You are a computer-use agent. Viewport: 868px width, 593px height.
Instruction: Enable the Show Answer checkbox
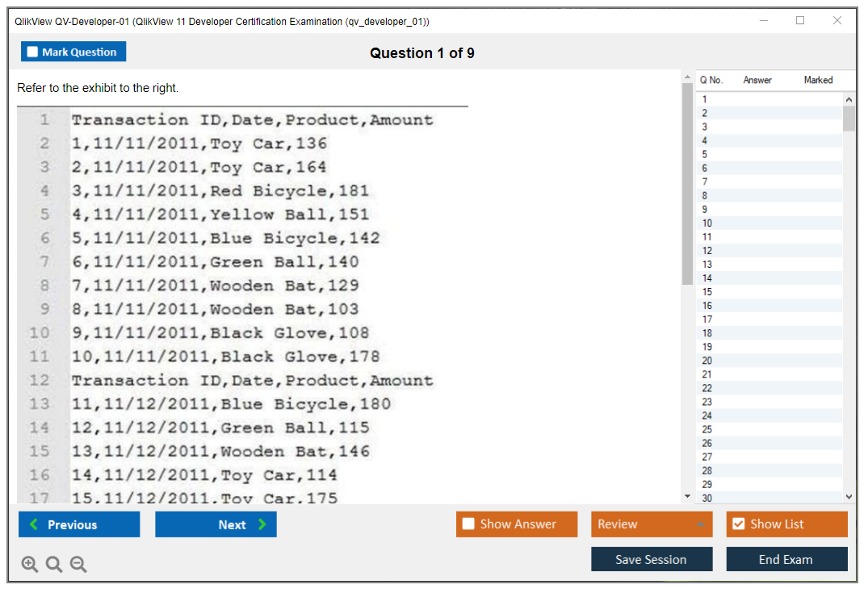(x=468, y=524)
